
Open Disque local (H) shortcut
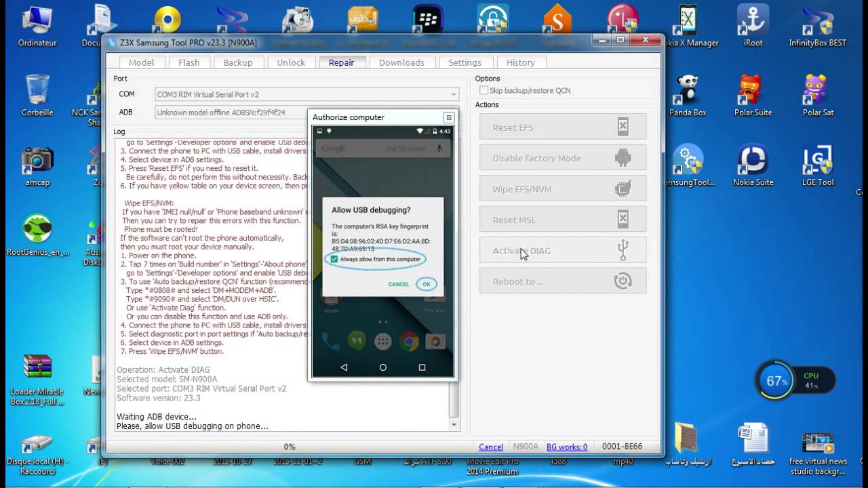37,454
